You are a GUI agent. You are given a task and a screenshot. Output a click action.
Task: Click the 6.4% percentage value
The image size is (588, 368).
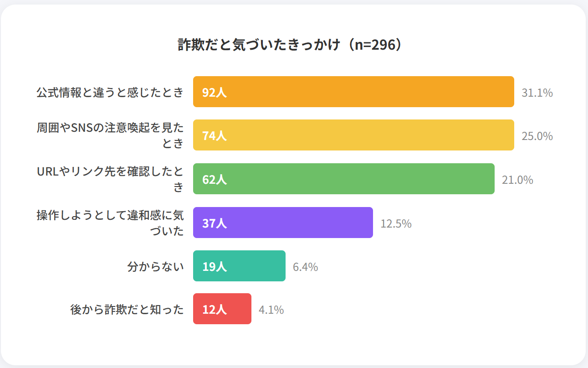pyautogui.click(x=305, y=267)
